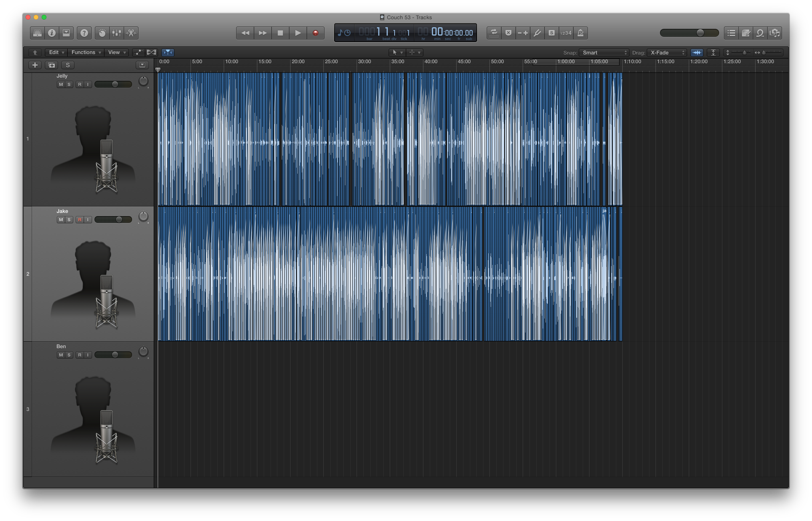Open the Library panel
This screenshot has height=521, width=812.
pos(37,33)
